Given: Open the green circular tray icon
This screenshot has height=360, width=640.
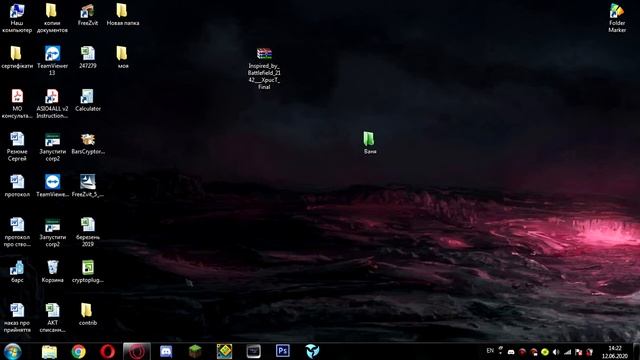Looking at the screenshot, I should pos(544,352).
